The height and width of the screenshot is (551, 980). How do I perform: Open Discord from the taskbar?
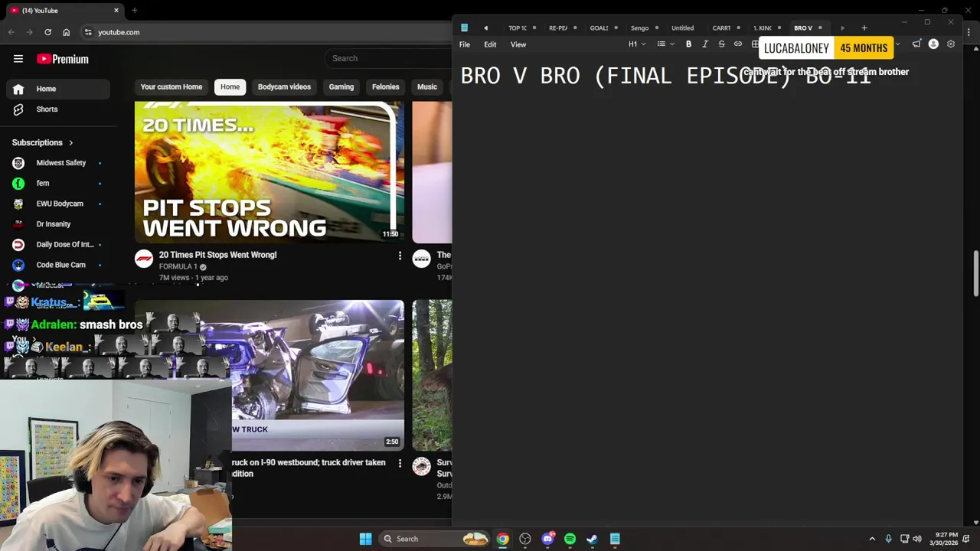tap(547, 539)
